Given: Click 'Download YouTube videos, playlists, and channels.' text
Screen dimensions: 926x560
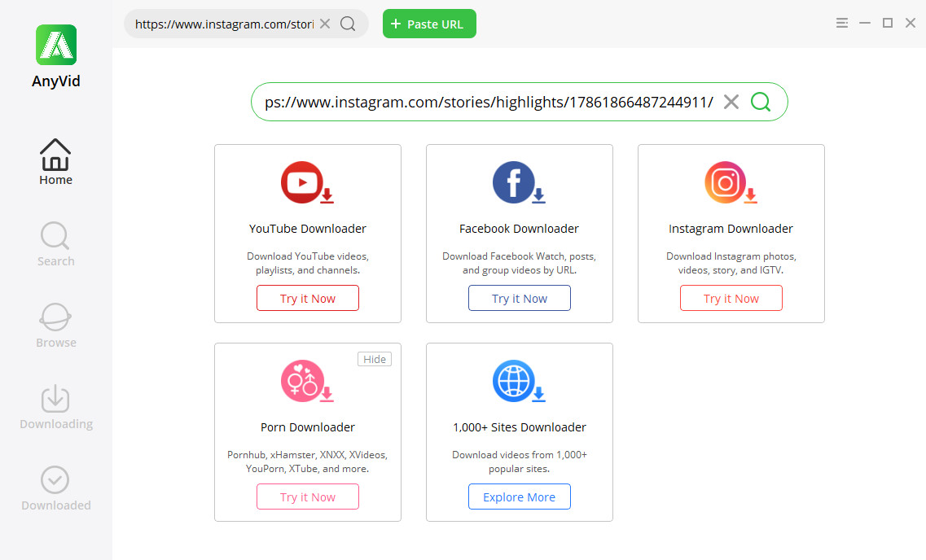Looking at the screenshot, I should click(308, 263).
